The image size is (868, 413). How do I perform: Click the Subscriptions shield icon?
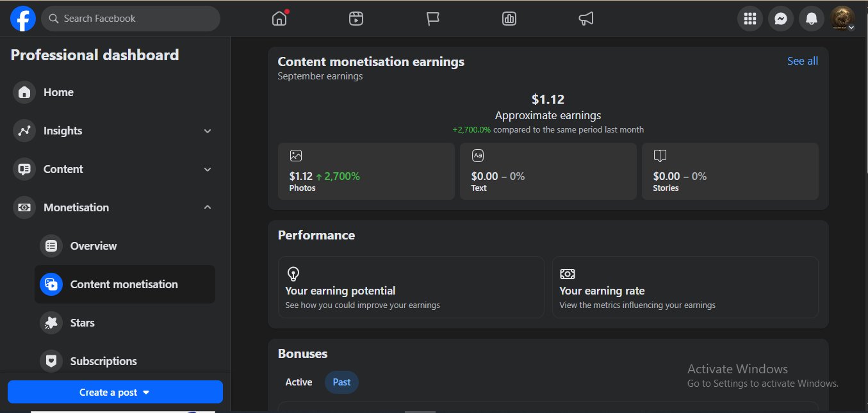(51, 361)
